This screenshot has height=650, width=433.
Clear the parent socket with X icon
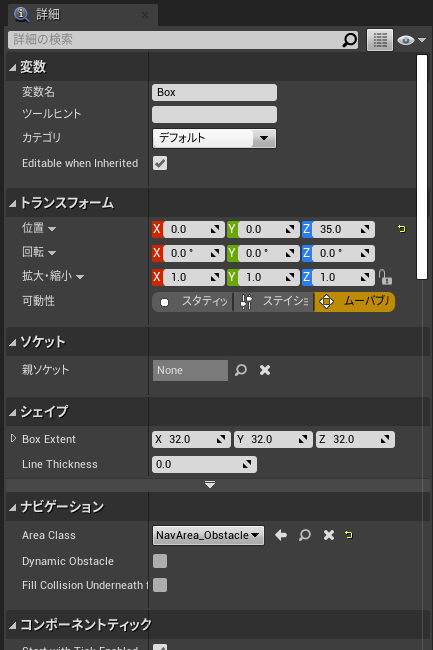coord(265,370)
